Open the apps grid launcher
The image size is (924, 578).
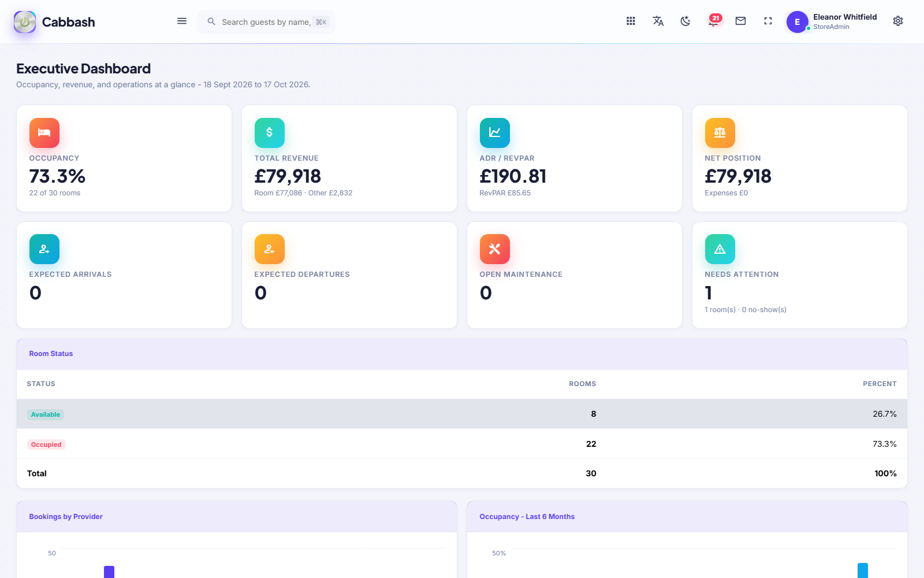631,21
